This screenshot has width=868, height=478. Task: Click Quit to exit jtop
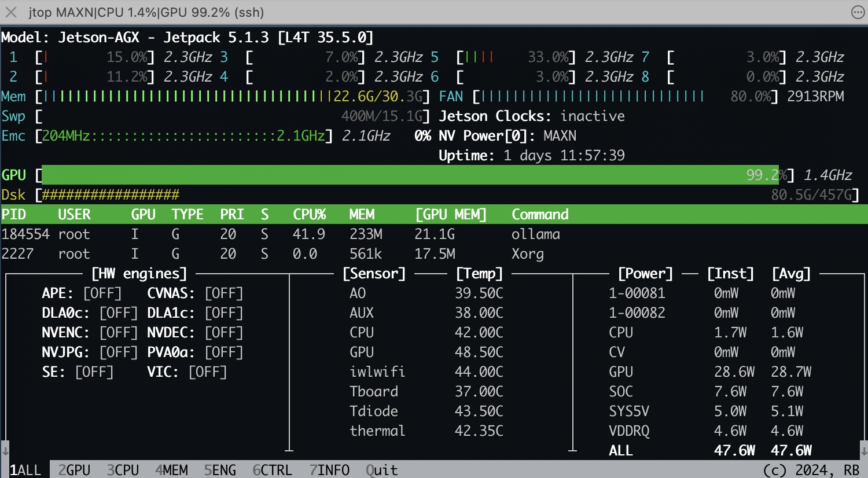click(x=381, y=470)
